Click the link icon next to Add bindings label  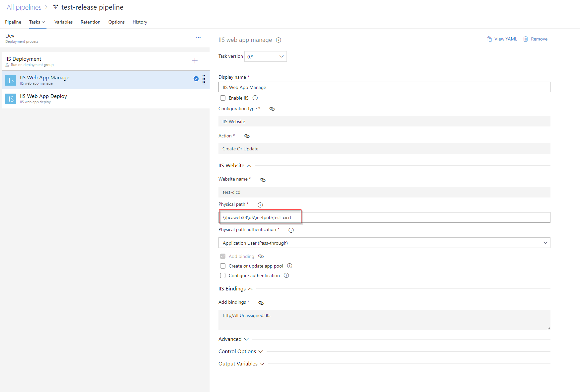[261, 303]
